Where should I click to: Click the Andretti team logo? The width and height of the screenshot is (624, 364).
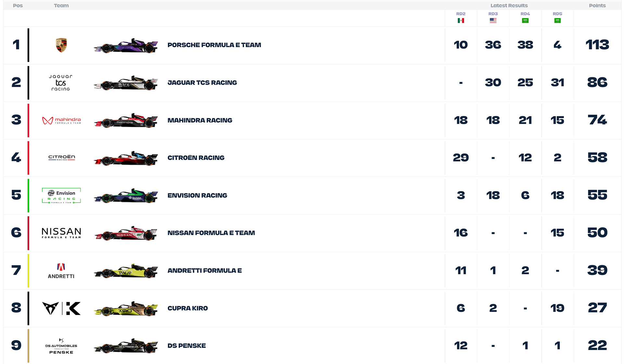61,271
